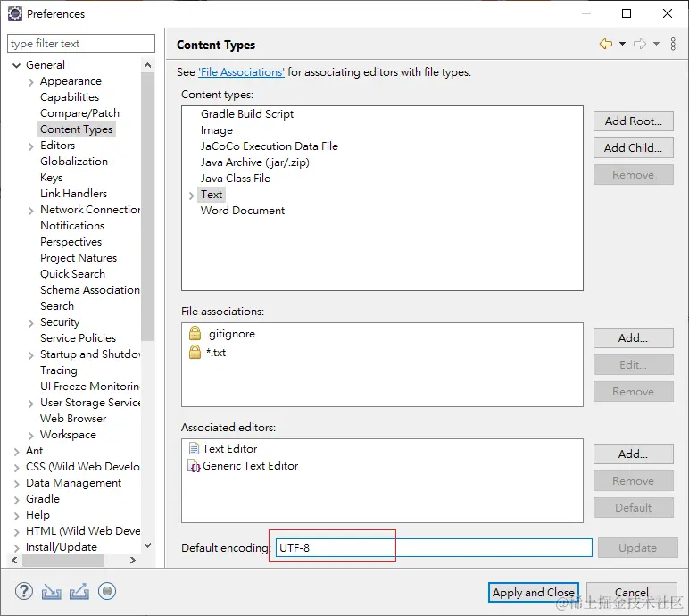Click the forward navigation arrow icon
The width and height of the screenshot is (689, 616).
point(640,44)
